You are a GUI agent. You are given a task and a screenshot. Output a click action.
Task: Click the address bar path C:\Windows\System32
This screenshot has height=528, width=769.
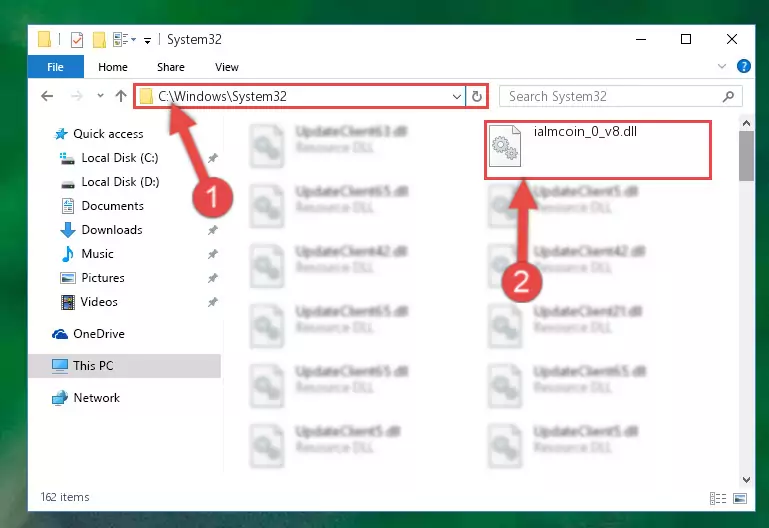coord(222,97)
